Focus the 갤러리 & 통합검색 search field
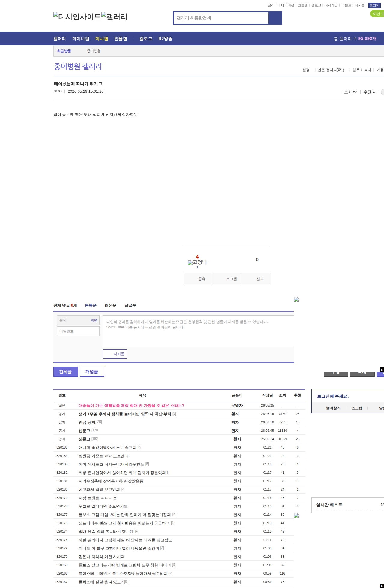 click(x=221, y=18)
